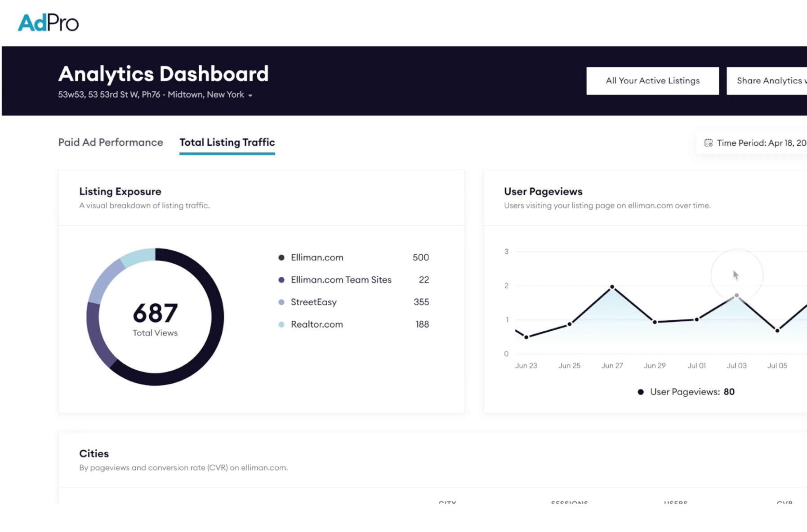Click the Jul 05 chart data point
Screen dimensions: 807x532
pos(777,330)
